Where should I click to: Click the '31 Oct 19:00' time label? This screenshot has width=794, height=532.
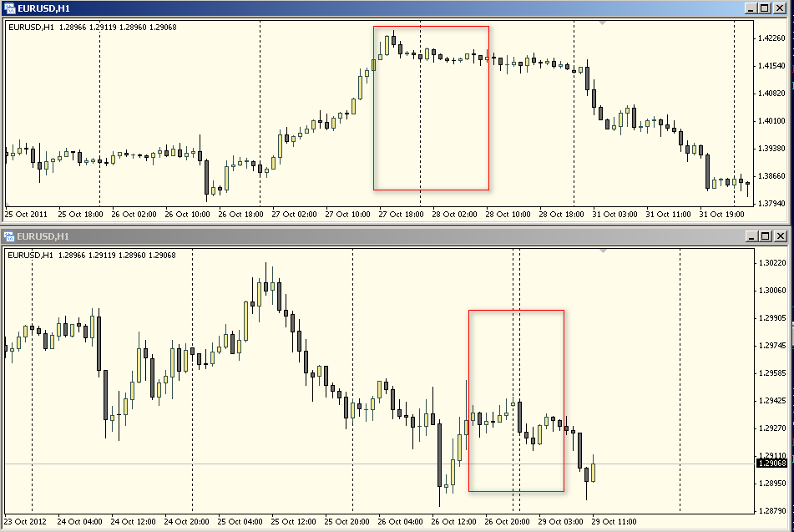point(721,215)
